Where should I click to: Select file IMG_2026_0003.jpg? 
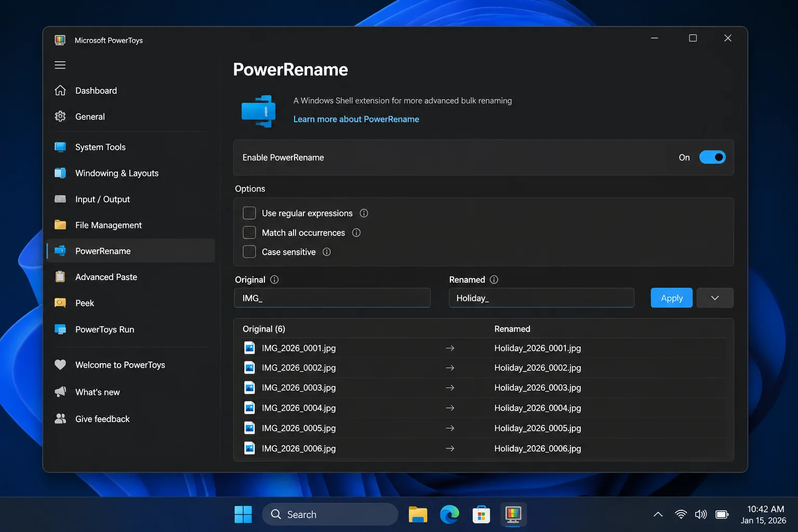pyautogui.click(x=299, y=388)
